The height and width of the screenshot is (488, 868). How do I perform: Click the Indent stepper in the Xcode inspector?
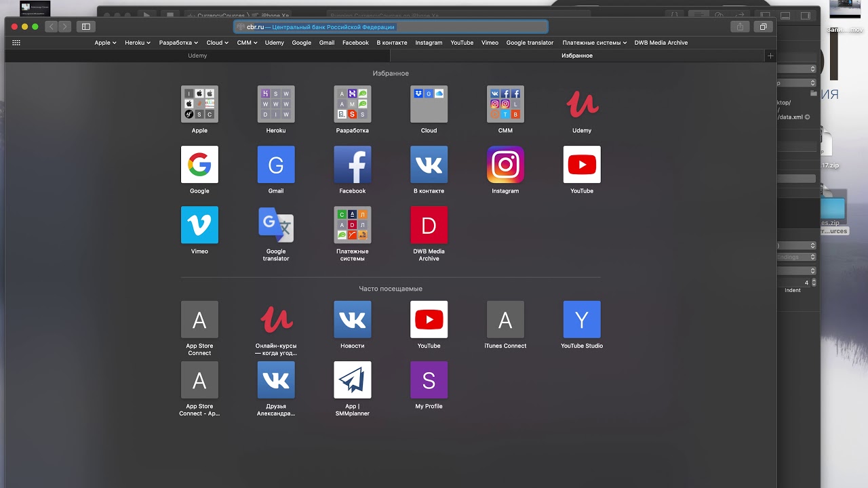point(814,283)
